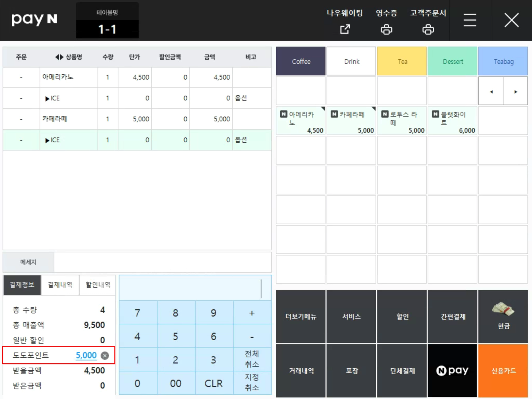This screenshot has width=532, height=399.
Task: Pay by 신용카드 button
Action: (x=503, y=370)
